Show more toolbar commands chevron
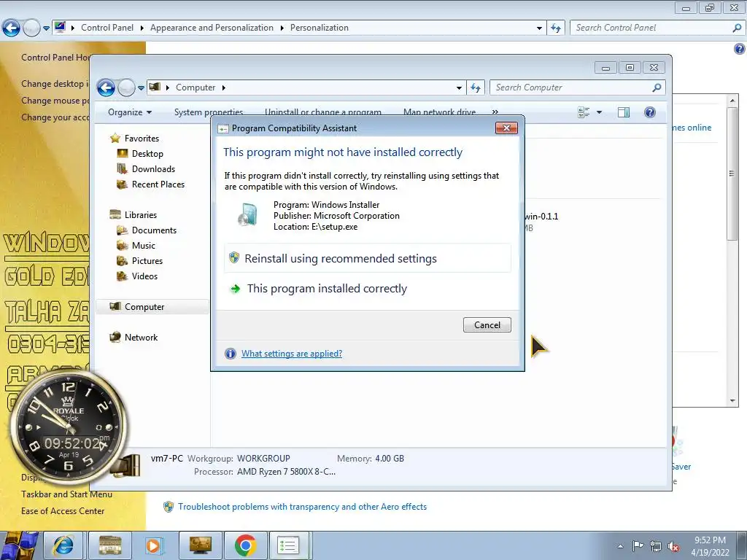747x560 pixels. [495, 112]
